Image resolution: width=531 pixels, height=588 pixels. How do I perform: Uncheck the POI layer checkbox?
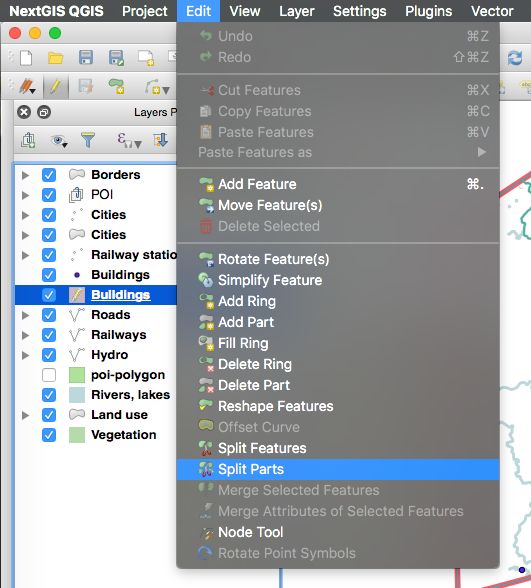pyautogui.click(x=49, y=195)
